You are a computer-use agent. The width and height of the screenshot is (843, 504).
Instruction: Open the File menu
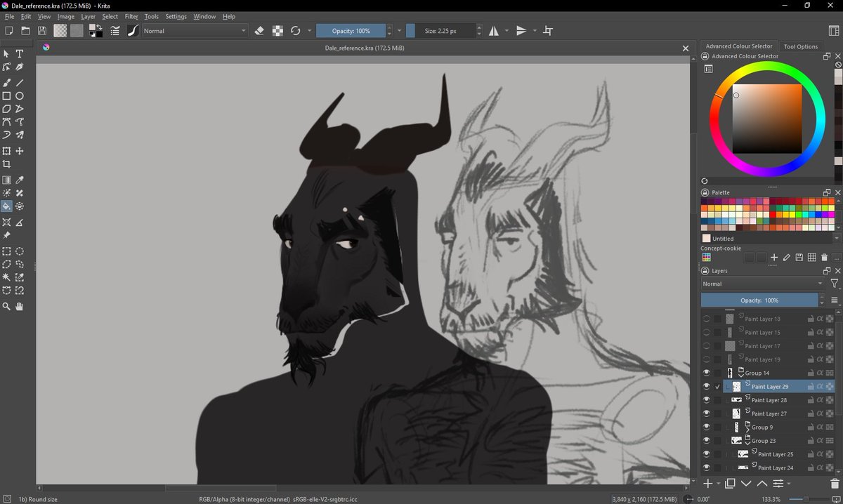(9, 16)
